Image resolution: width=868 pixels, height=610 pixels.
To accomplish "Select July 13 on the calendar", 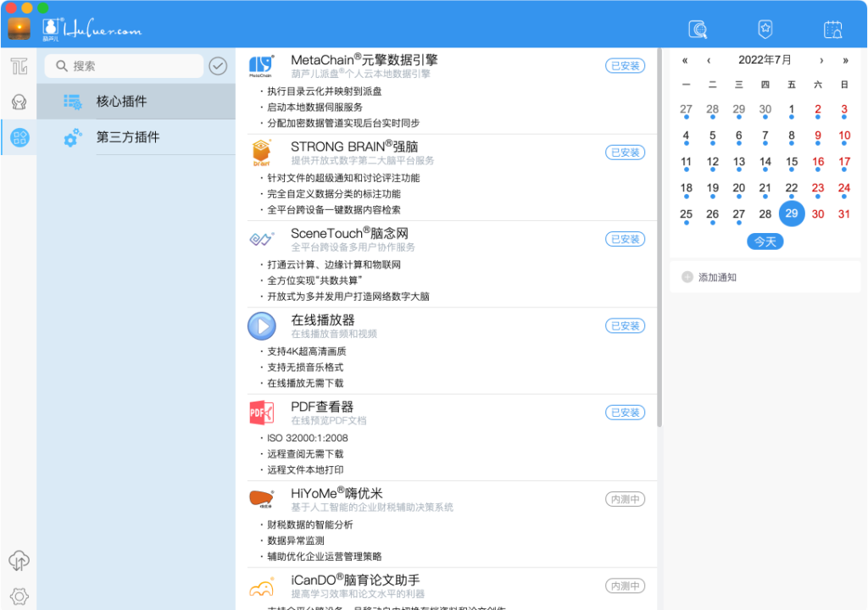I will coord(739,162).
